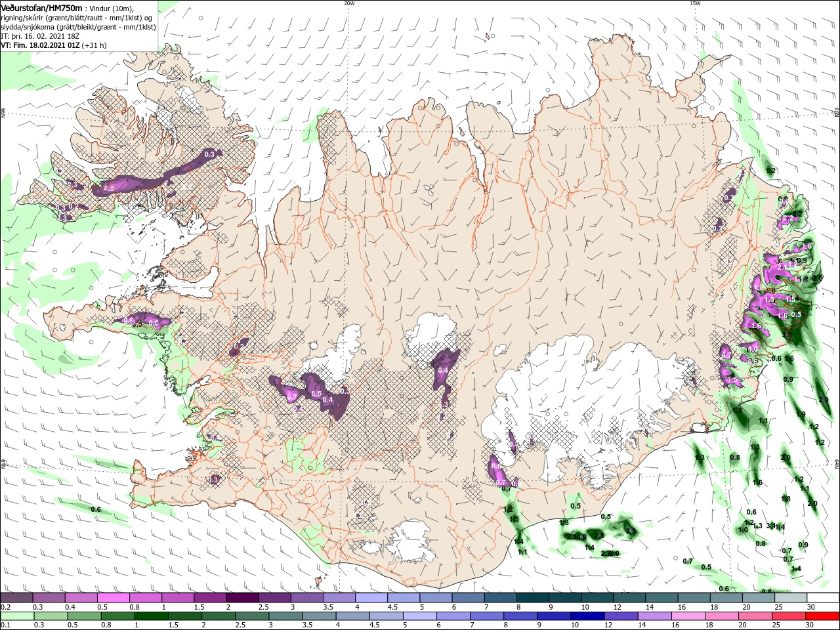This screenshot has width=840, height=630.
Task: Click the '30' label under the lower legend row
Action: [x=809, y=625]
